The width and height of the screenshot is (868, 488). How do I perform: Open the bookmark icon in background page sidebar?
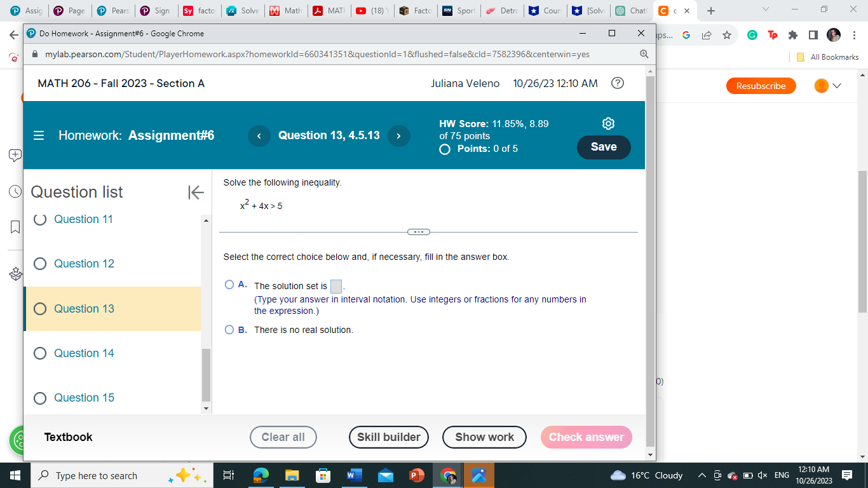[x=15, y=227]
